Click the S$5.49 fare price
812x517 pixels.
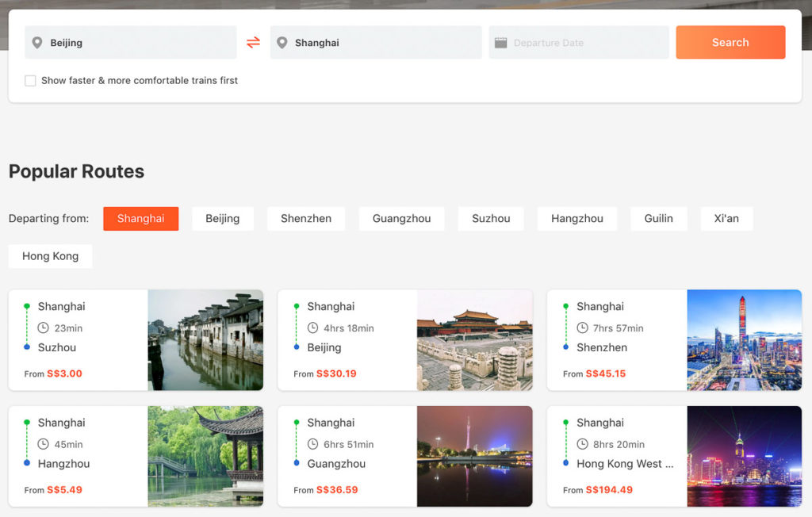click(x=65, y=489)
